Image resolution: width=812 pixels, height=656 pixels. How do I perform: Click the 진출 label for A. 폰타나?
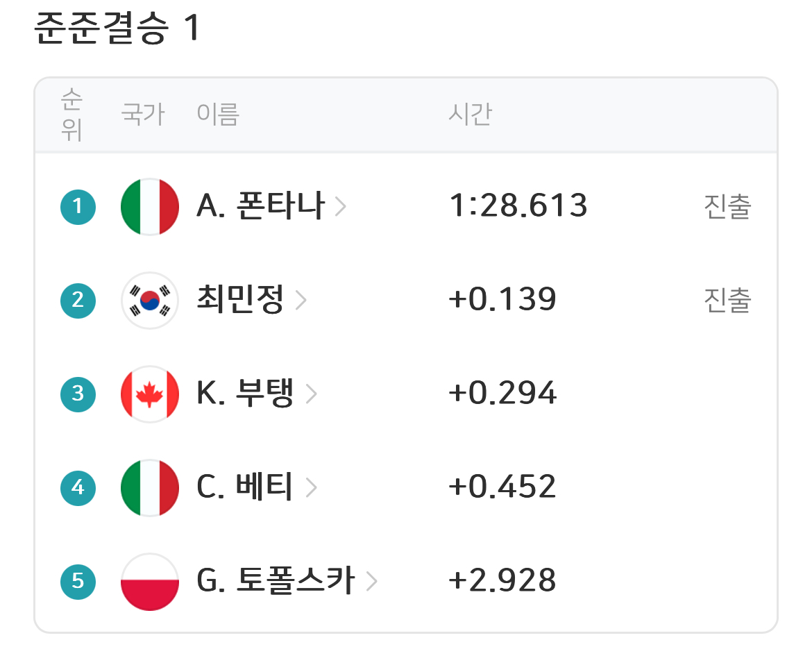point(727,207)
